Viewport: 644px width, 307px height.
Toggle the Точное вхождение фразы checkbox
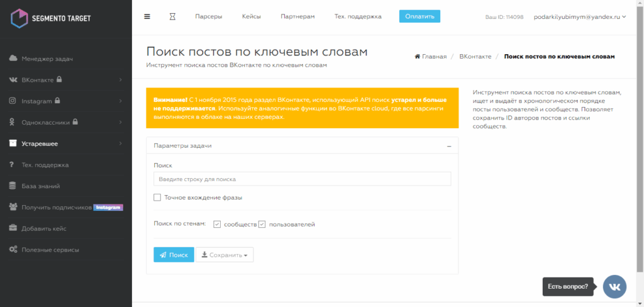point(157,198)
